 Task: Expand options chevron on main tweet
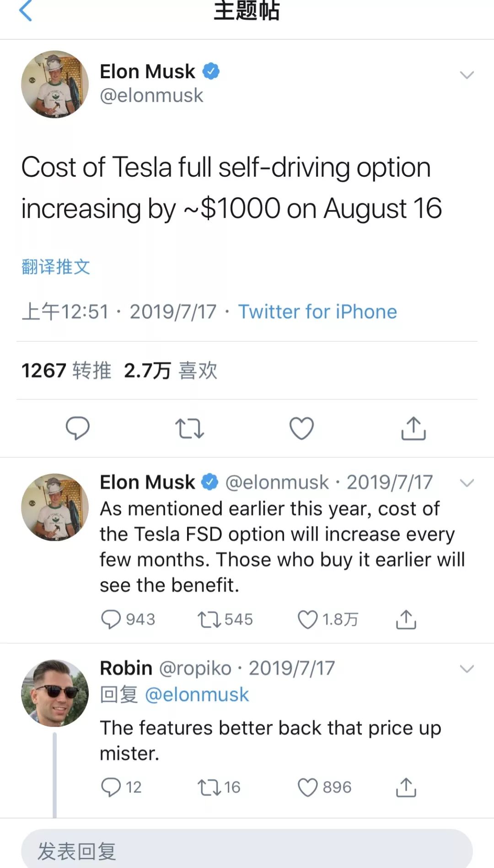point(467,75)
